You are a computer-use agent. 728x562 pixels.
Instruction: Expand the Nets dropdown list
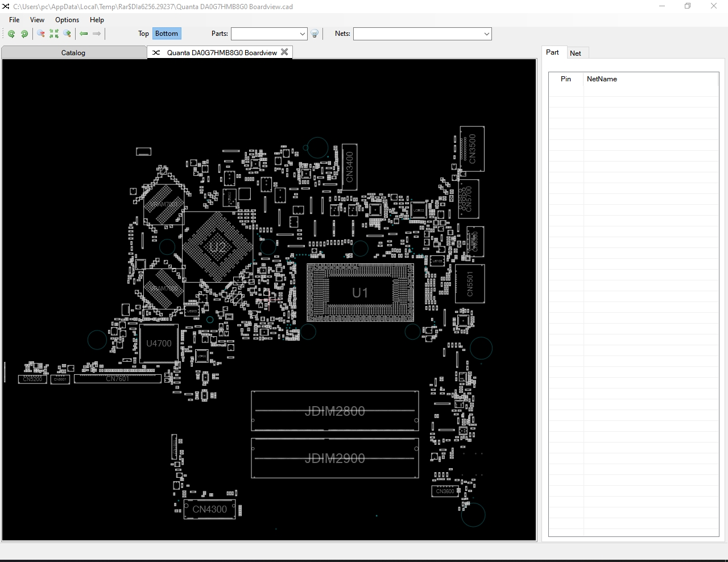(486, 34)
